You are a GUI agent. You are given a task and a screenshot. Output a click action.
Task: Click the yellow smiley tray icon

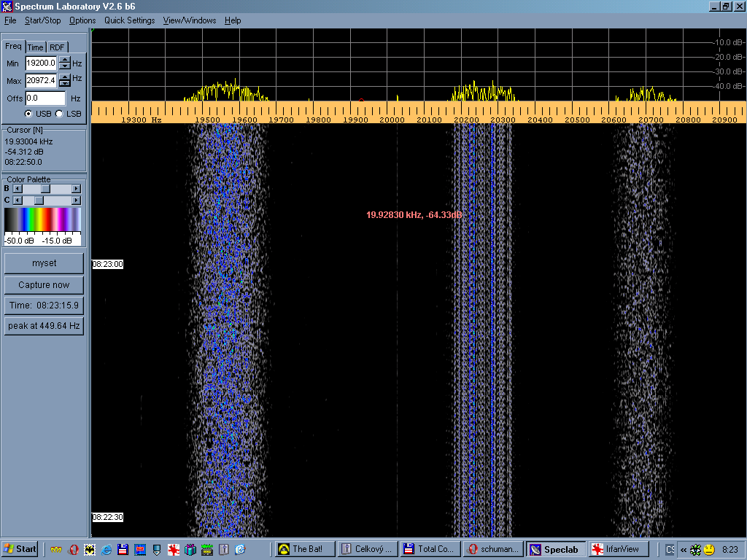[709, 550]
